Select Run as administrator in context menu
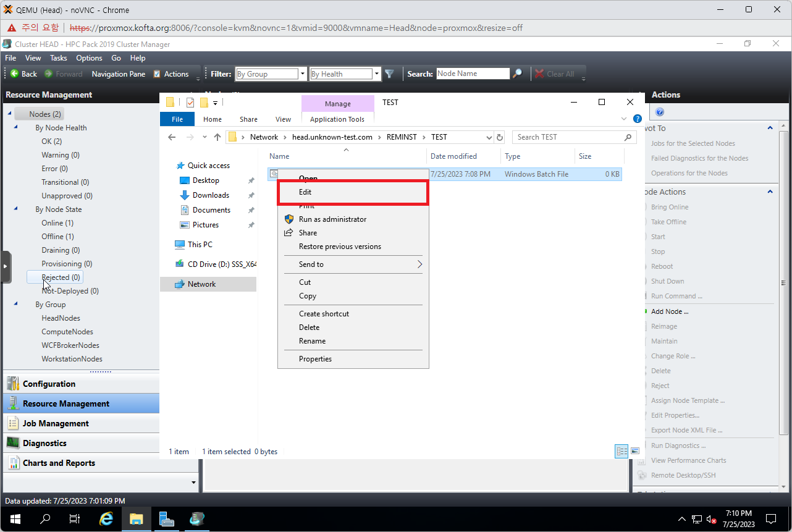792x532 pixels. 332,219
